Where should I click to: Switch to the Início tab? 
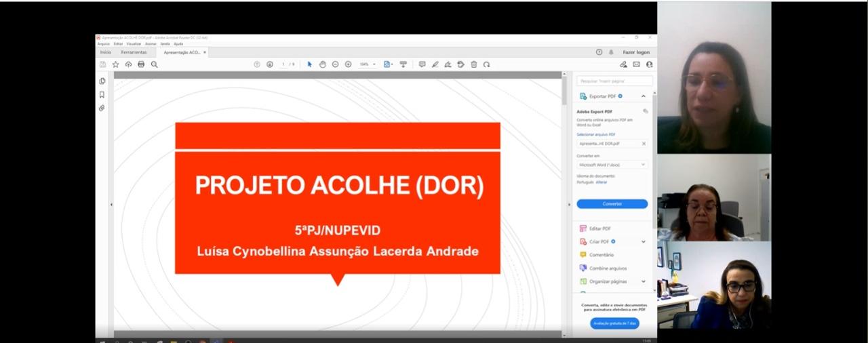[x=106, y=52]
